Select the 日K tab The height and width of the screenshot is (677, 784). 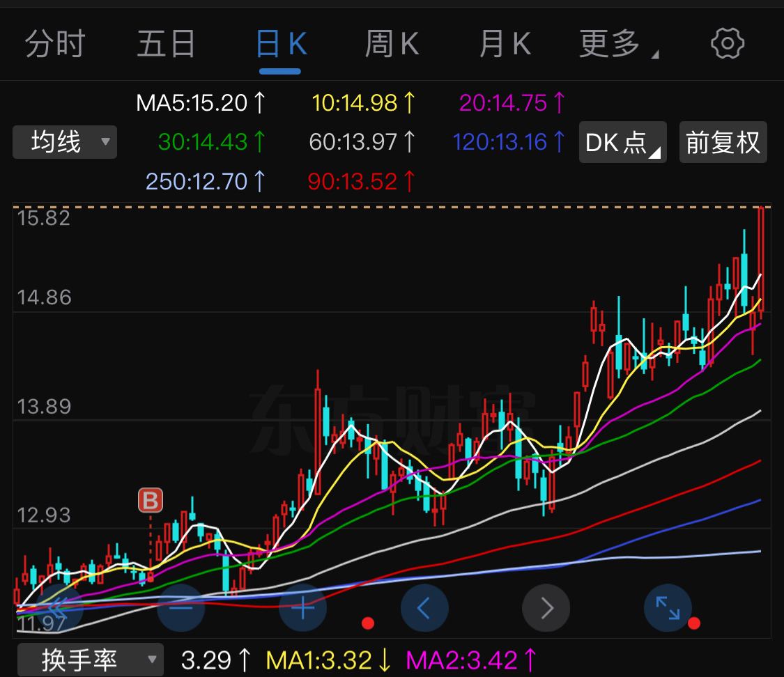(x=281, y=44)
